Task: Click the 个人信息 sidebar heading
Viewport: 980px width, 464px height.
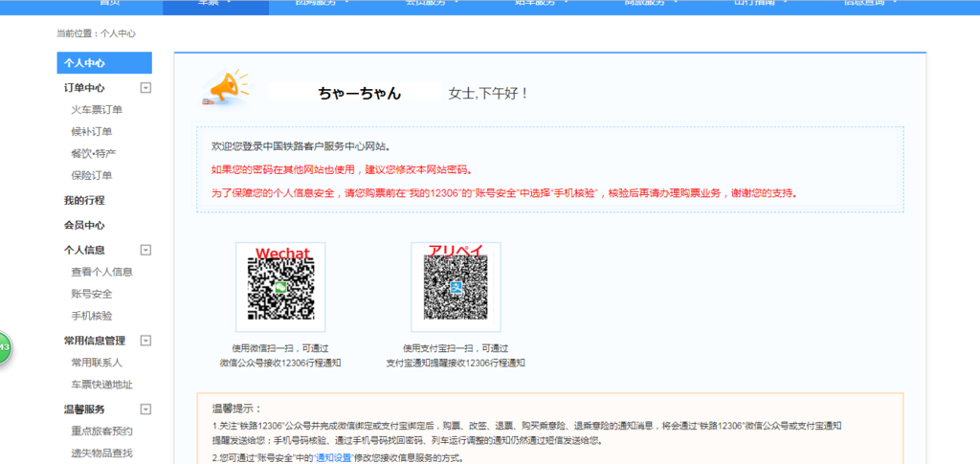Action: 84,250
